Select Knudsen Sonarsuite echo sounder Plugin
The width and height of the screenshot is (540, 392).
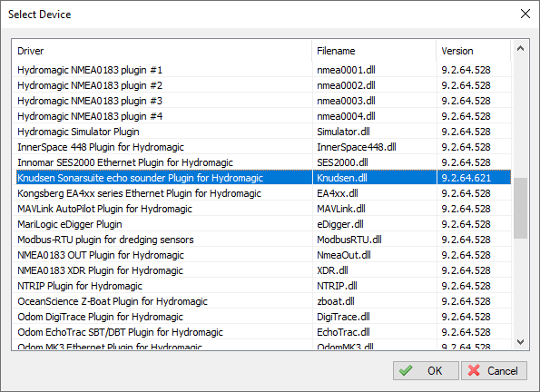click(x=264, y=178)
